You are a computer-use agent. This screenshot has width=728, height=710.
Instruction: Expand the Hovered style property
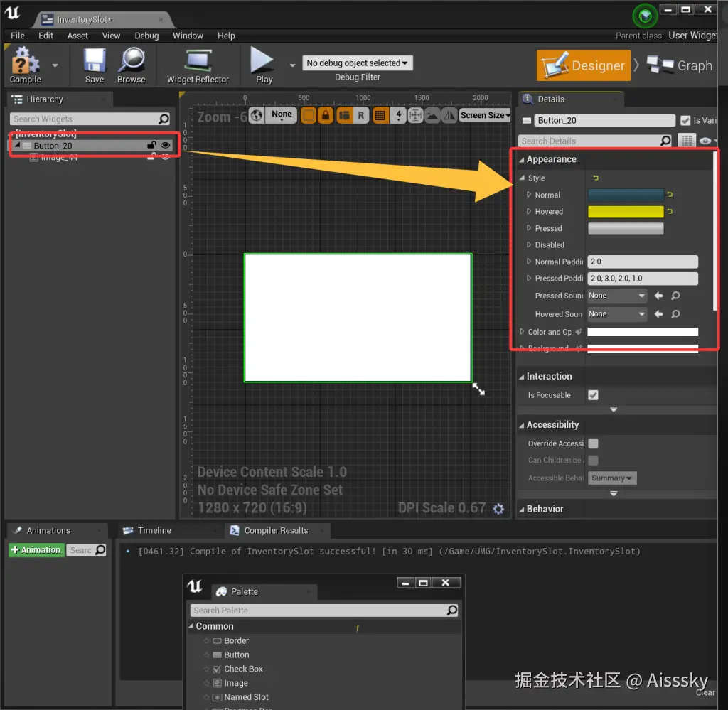[x=529, y=211]
